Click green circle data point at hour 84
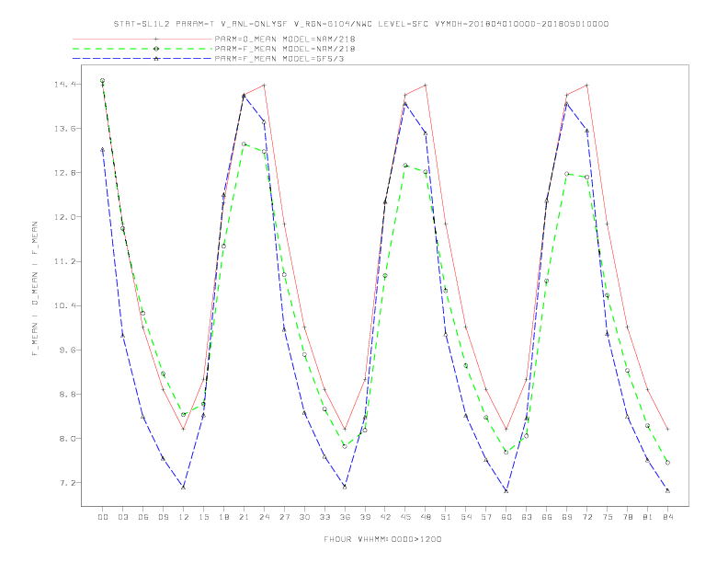Screen dimensions: 728x563 (x=667, y=463)
